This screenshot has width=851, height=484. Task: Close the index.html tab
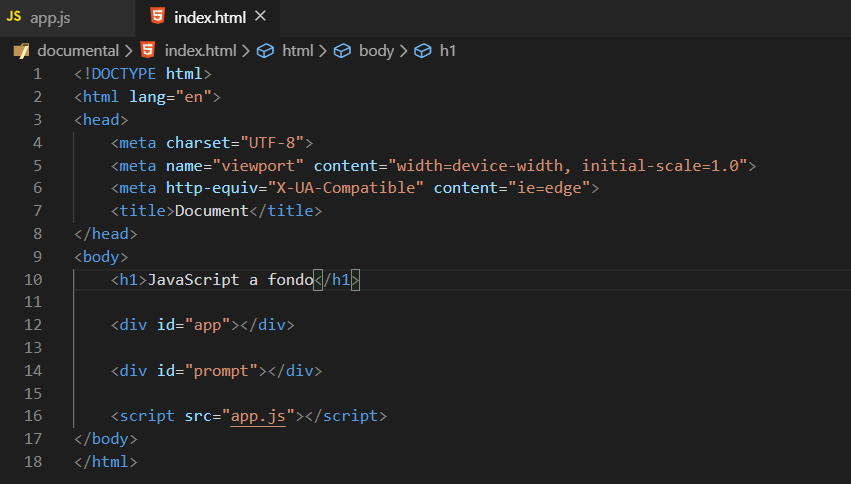pyautogui.click(x=261, y=16)
